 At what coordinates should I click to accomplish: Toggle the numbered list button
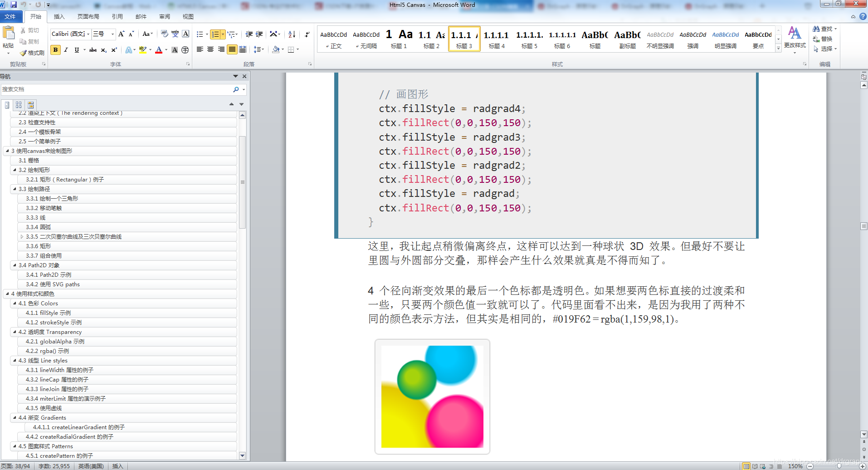[x=215, y=34]
